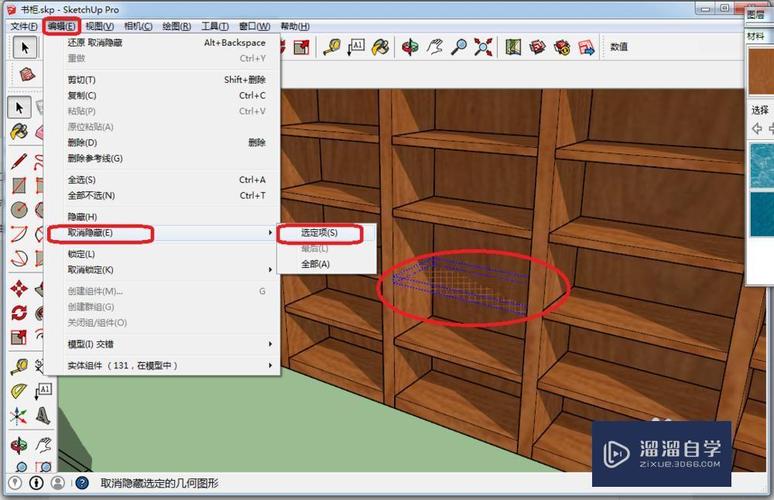This screenshot has width=774, height=500.
Task: Choose 全部不选(N) menu entry
Action: [163, 195]
